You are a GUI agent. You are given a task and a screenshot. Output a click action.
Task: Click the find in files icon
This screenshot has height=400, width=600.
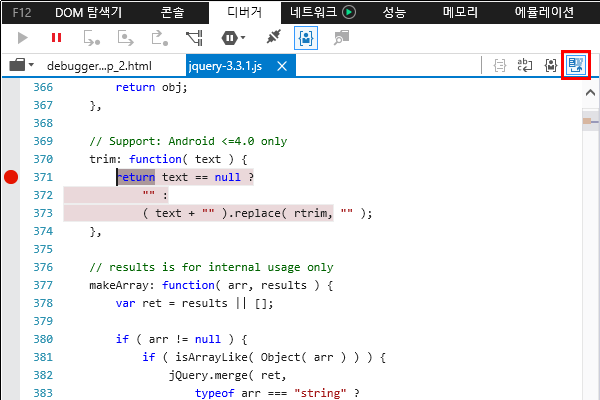(x=341, y=38)
